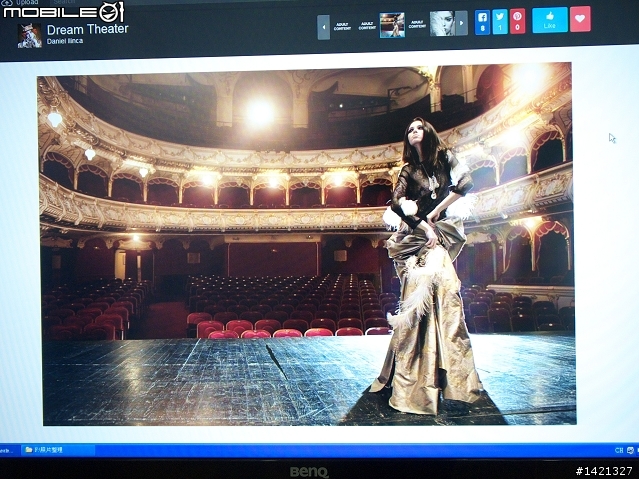
Task: Click the Upload link at top left
Action: pyautogui.click(x=22, y=2)
